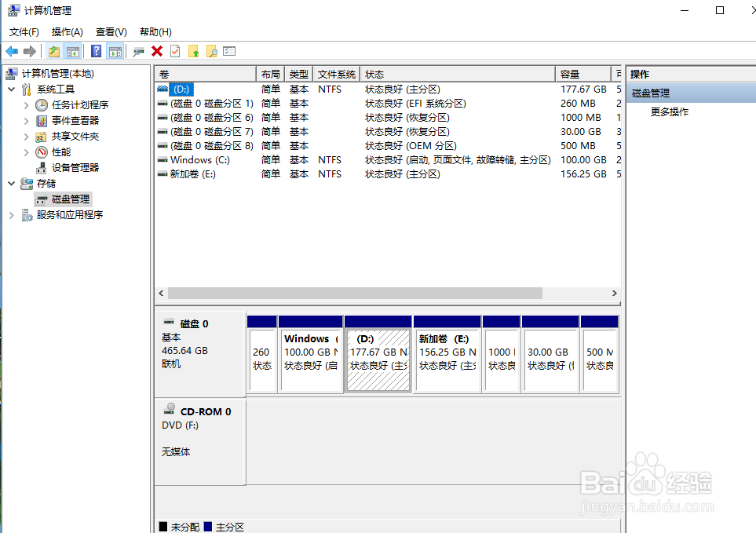Click the connect/refresh disk toolbar icon
Viewport: 756px width, 533px height.
pyautogui.click(x=139, y=51)
